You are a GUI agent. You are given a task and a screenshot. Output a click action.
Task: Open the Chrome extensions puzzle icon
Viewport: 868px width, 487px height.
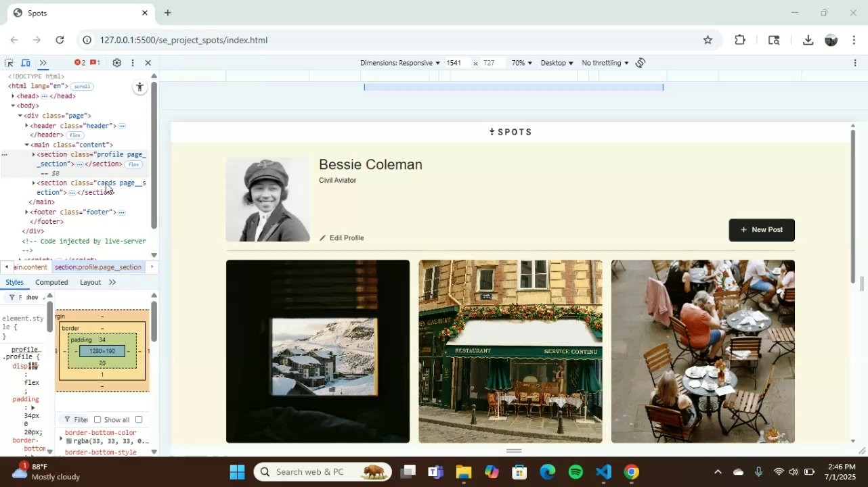point(740,40)
